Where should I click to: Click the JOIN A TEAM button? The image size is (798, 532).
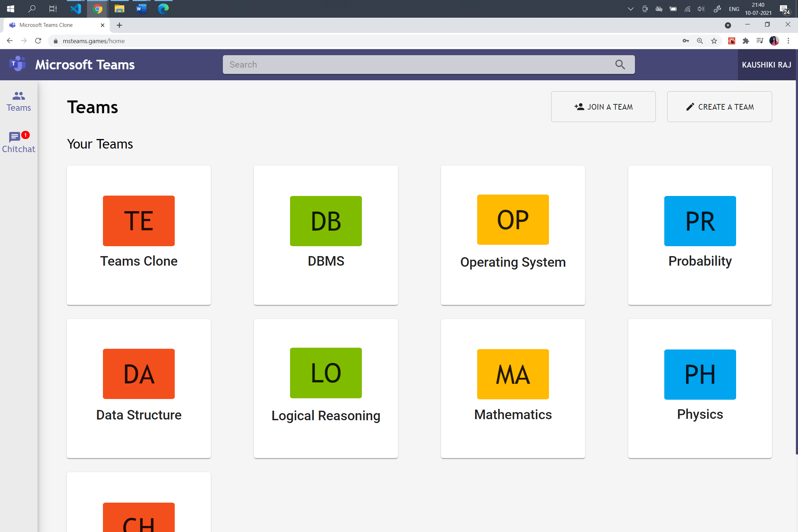click(x=603, y=106)
